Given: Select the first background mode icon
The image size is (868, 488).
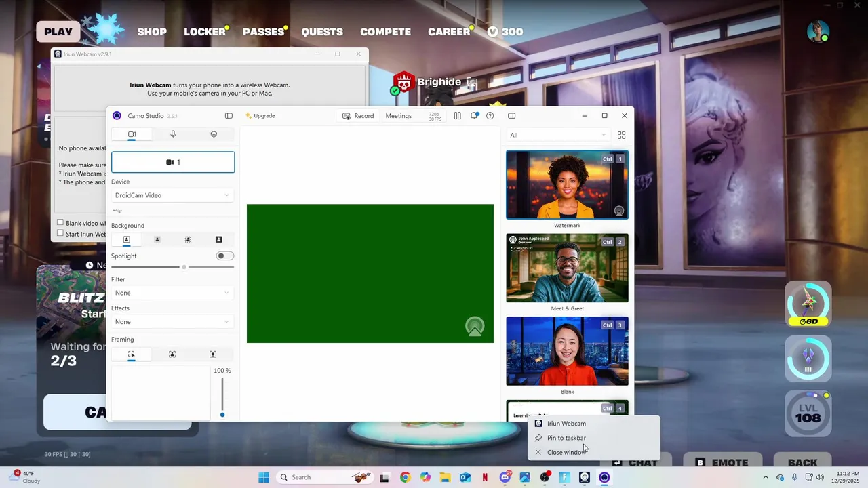Looking at the screenshot, I should click(126, 240).
